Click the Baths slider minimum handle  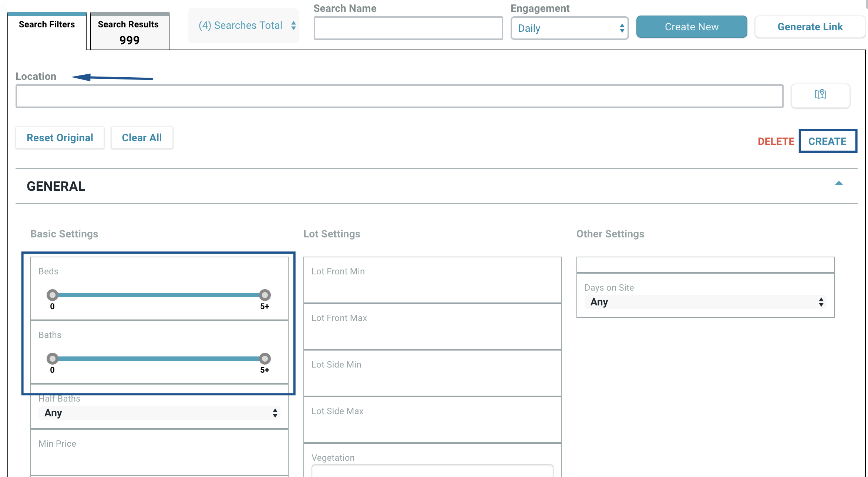point(53,359)
